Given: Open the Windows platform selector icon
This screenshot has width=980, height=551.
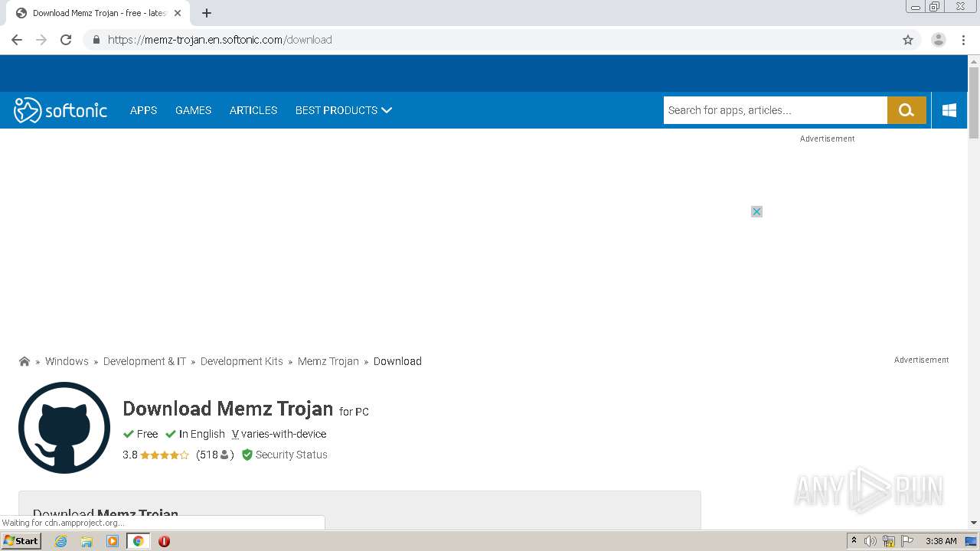Looking at the screenshot, I should pyautogui.click(x=949, y=110).
